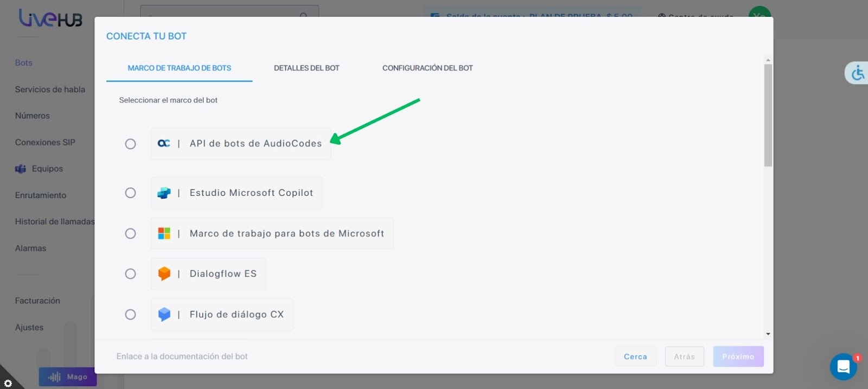Open Enrutamiento in the sidebar
Screen dimensions: 868x389
click(x=41, y=195)
